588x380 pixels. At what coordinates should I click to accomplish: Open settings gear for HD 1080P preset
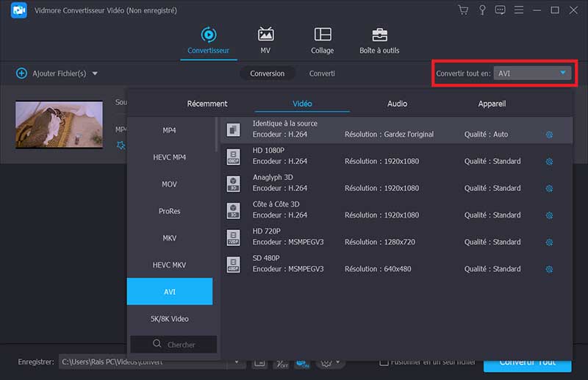tap(548, 162)
